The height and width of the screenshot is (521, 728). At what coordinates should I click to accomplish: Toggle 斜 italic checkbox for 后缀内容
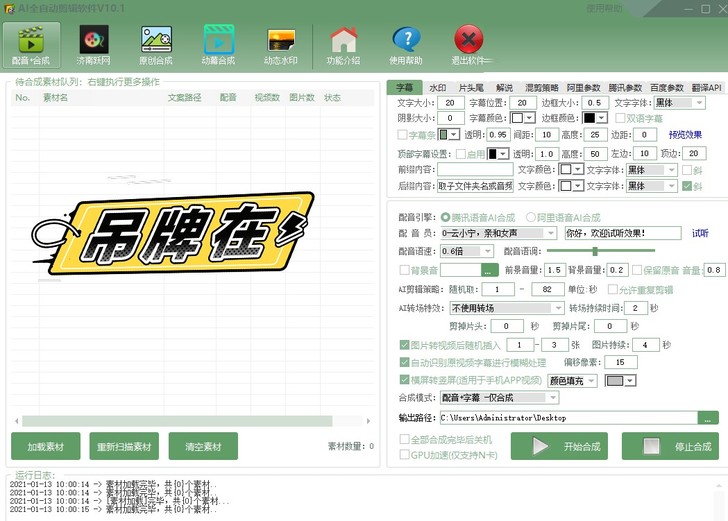[x=687, y=186]
